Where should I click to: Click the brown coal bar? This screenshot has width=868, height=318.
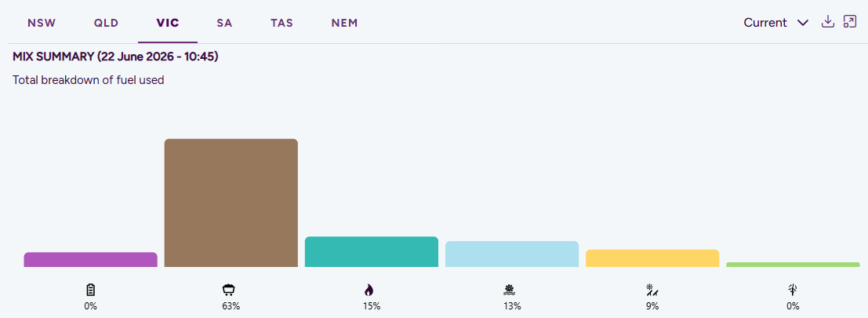(x=231, y=203)
